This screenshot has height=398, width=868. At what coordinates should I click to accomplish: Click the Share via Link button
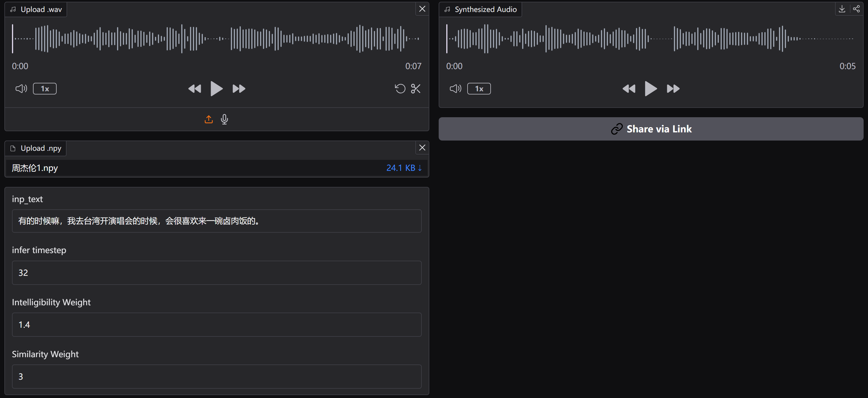[x=651, y=129]
